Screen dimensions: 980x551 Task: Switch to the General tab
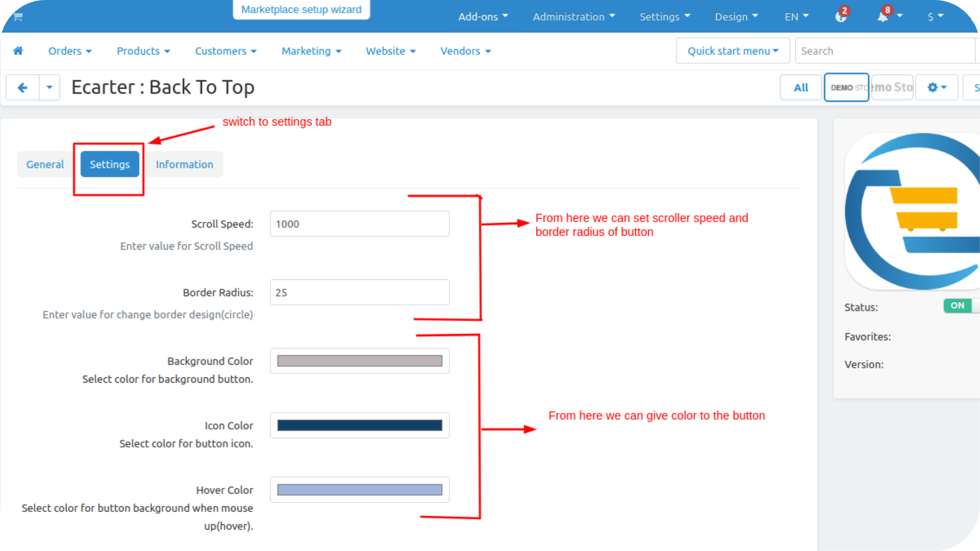(x=45, y=164)
